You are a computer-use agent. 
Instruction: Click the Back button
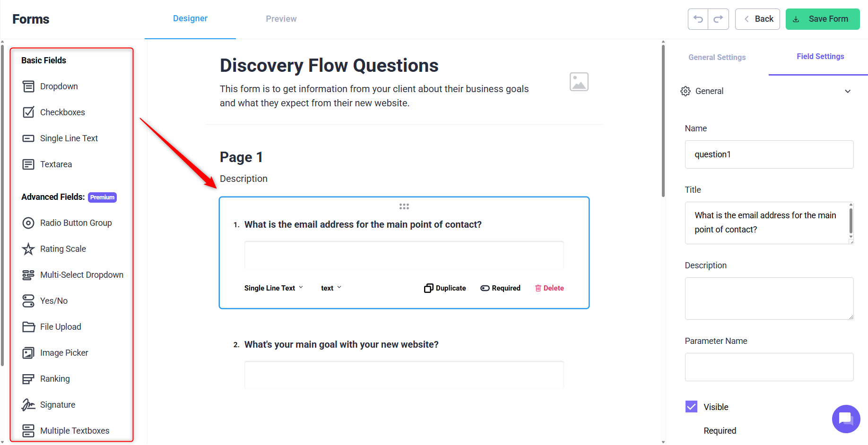click(757, 19)
